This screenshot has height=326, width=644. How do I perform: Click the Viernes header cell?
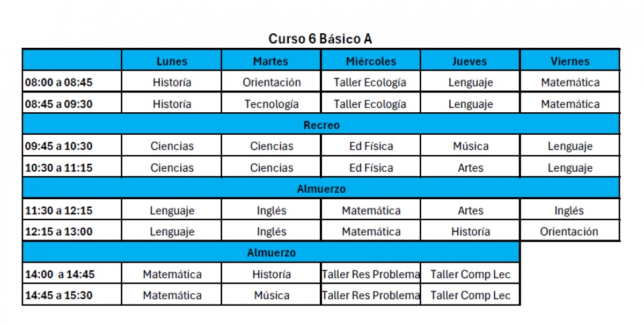click(570, 61)
